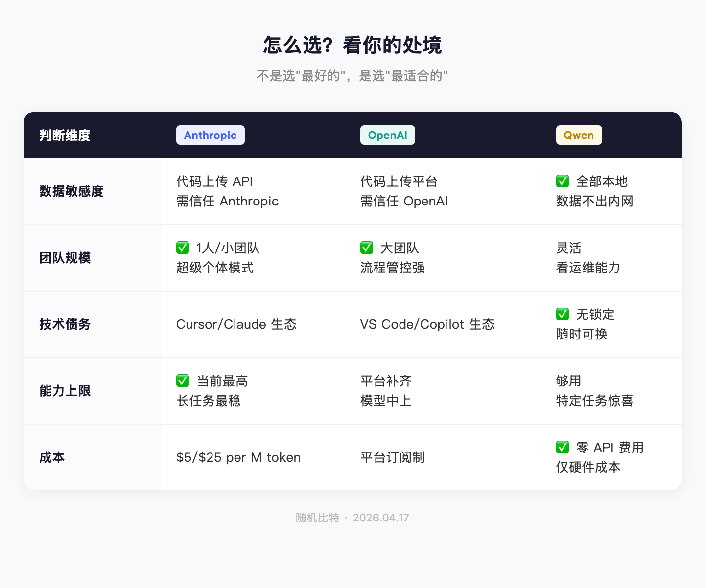The width and height of the screenshot is (705, 588).
Task: Click the text "灵活" in the Qwen column
Action: click(569, 248)
